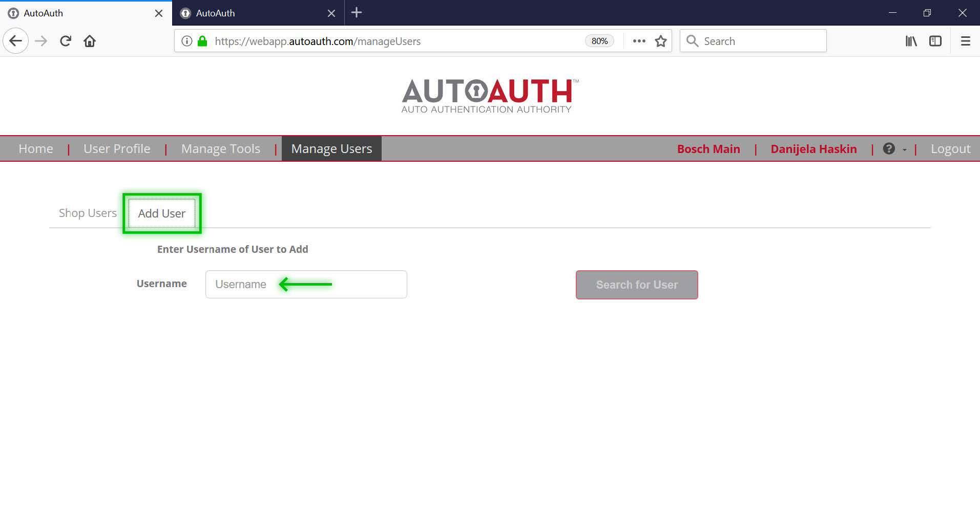Viewport: 980px width, 520px height.
Task: Click the Bosch Main shop link
Action: click(708, 149)
